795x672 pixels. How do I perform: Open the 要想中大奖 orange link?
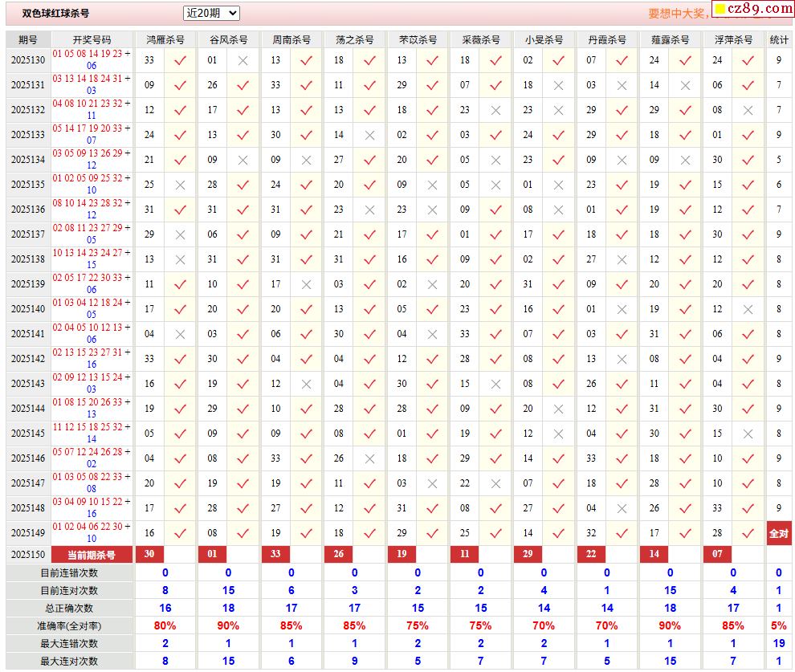coord(679,14)
